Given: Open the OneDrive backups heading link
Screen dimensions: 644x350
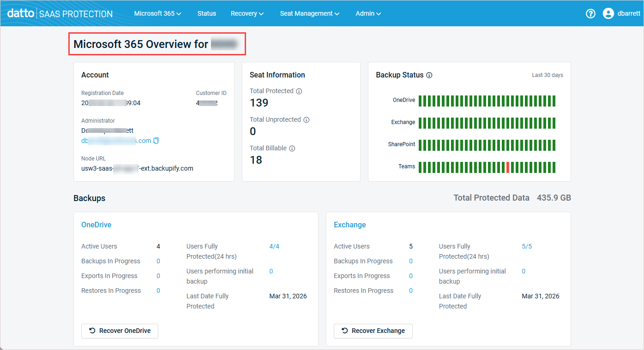Looking at the screenshot, I should coord(96,225).
